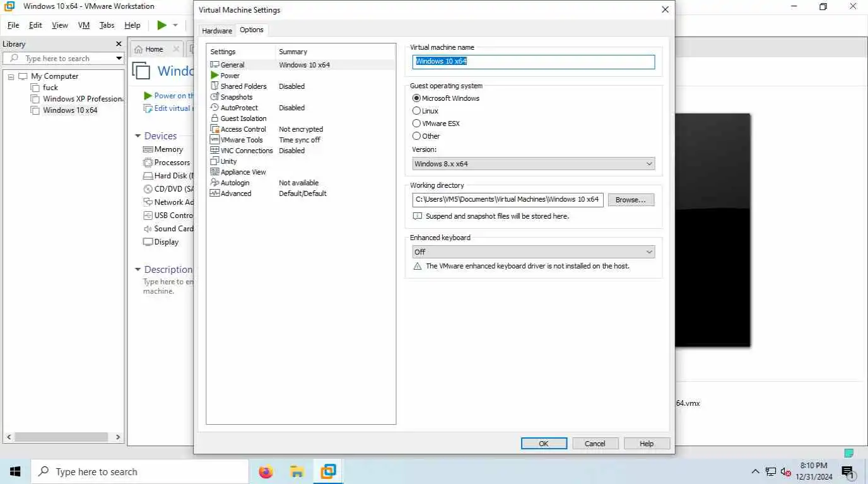The image size is (868, 484).
Task: Open Firefox from the taskbar
Action: [266, 471]
